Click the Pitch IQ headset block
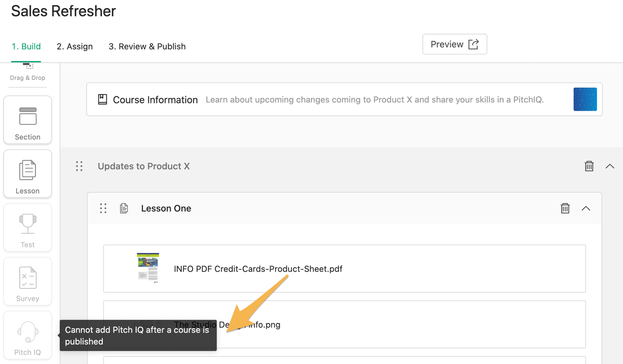 (x=27, y=335)
